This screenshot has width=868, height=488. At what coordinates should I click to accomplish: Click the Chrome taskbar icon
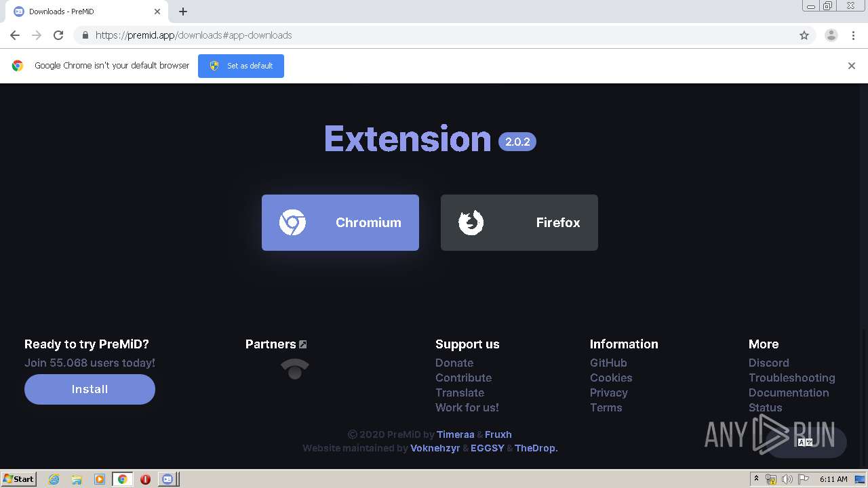[x=123, y=479]
